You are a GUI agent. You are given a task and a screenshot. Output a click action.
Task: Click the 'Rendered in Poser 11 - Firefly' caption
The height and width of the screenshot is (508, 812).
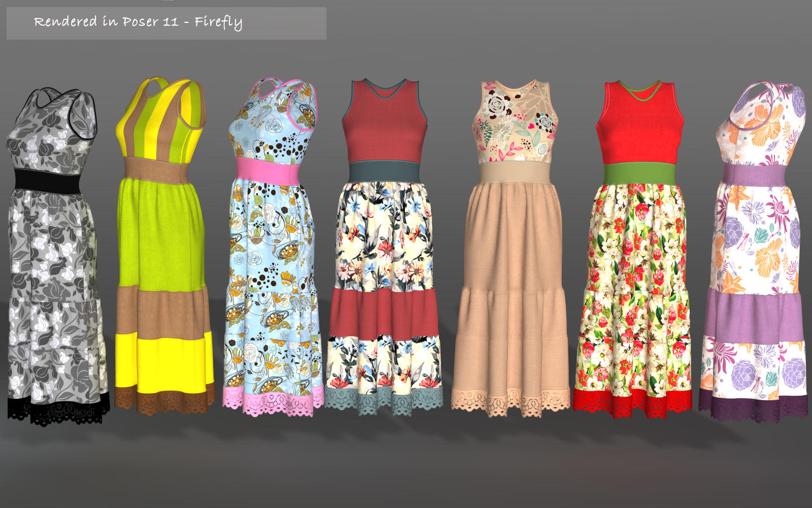138,22
